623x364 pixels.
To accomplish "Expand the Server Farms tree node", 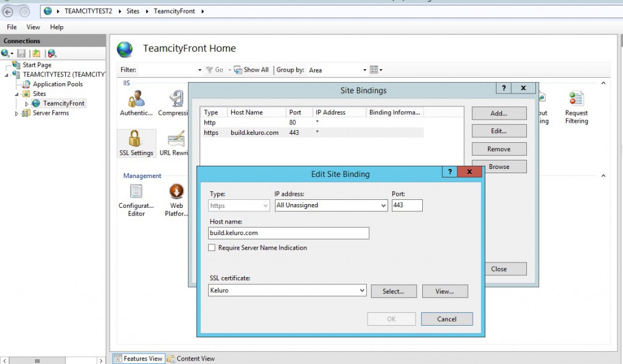I will (16, 114).
